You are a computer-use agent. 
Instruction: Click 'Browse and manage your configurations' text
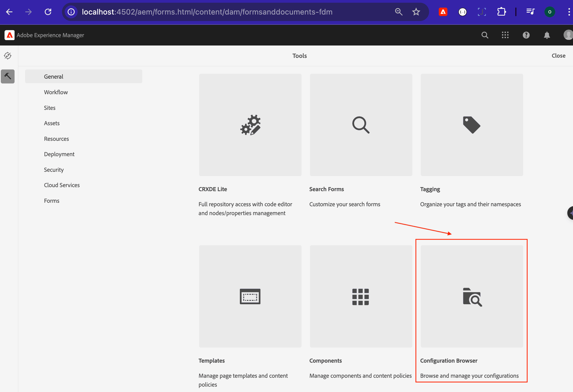[469, 376]
